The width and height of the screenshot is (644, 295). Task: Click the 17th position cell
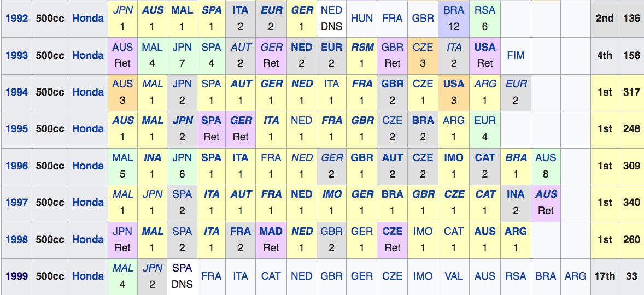[605, 276]
